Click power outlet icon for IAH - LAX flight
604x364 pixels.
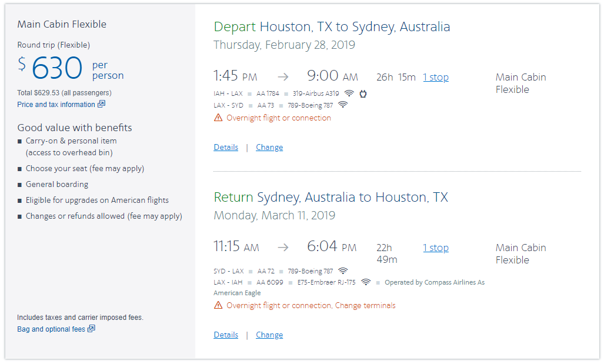363,93
